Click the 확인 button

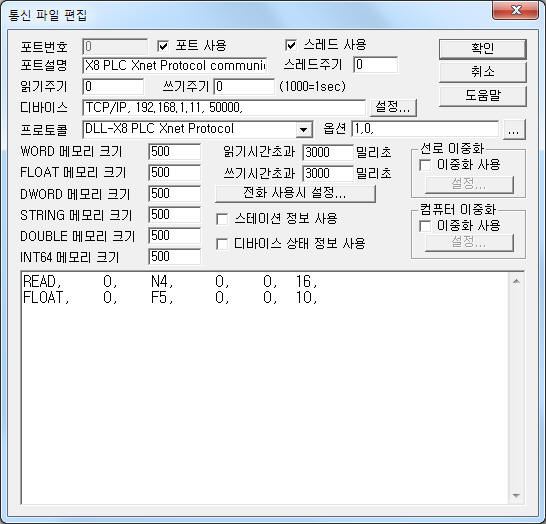tap(482, 48)
